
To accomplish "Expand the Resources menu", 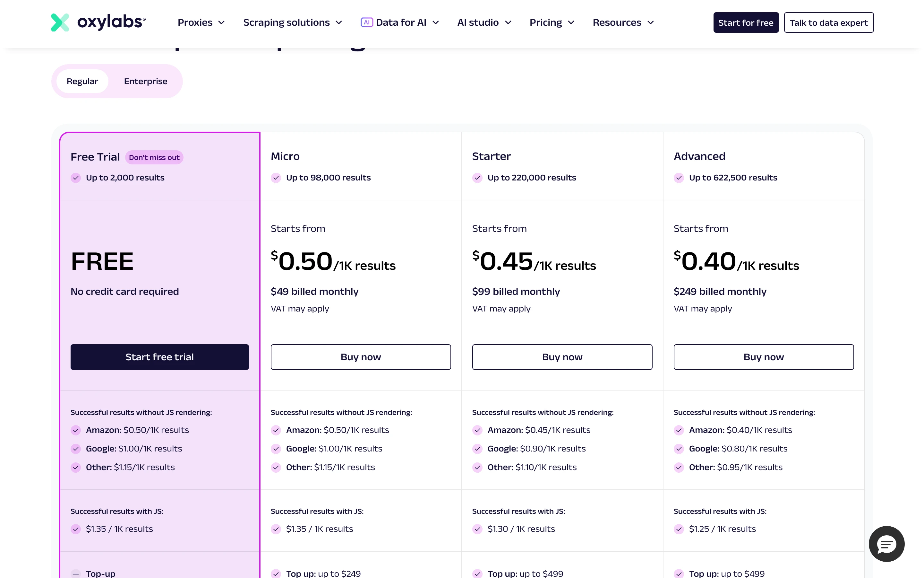I will [623, 22].
